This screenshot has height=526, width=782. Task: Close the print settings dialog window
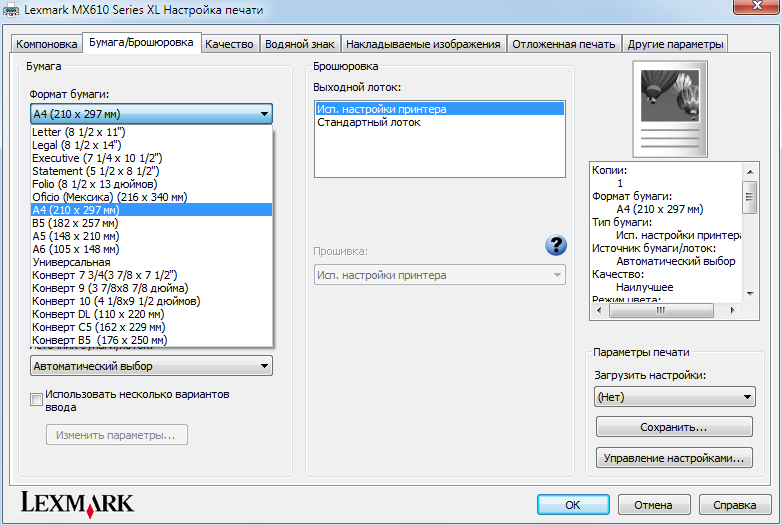point(757,5)
